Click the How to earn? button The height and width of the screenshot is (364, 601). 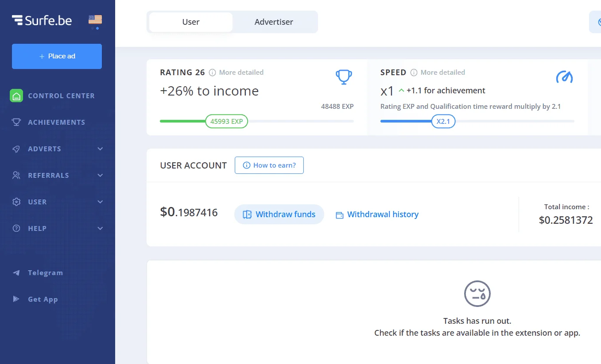[269, 165]
